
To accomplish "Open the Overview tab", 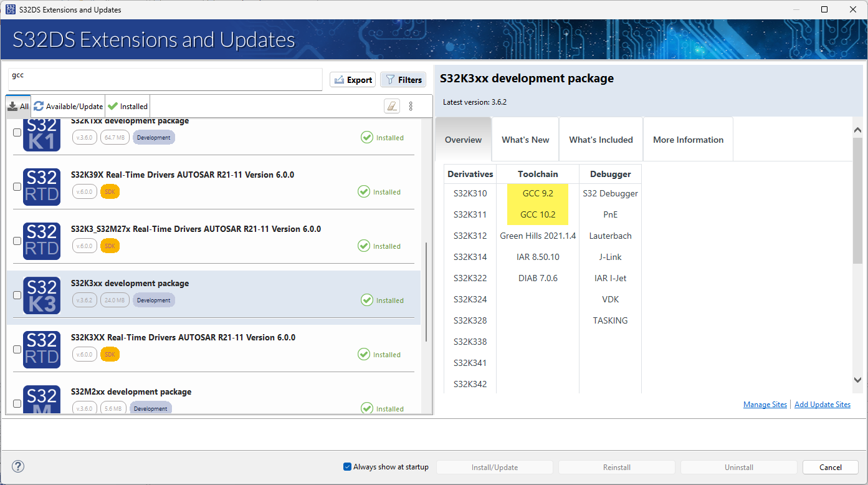I will tap(463, 140).
